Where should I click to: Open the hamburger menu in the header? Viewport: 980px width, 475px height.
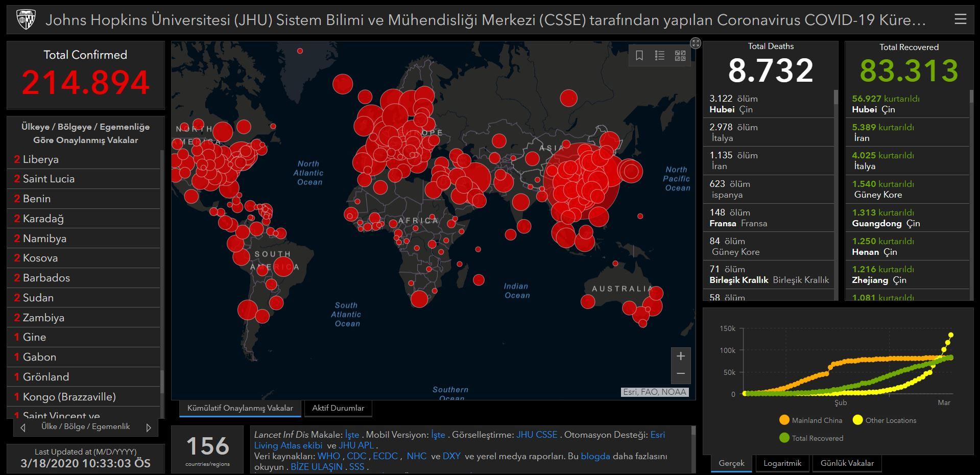coord(960,19)
